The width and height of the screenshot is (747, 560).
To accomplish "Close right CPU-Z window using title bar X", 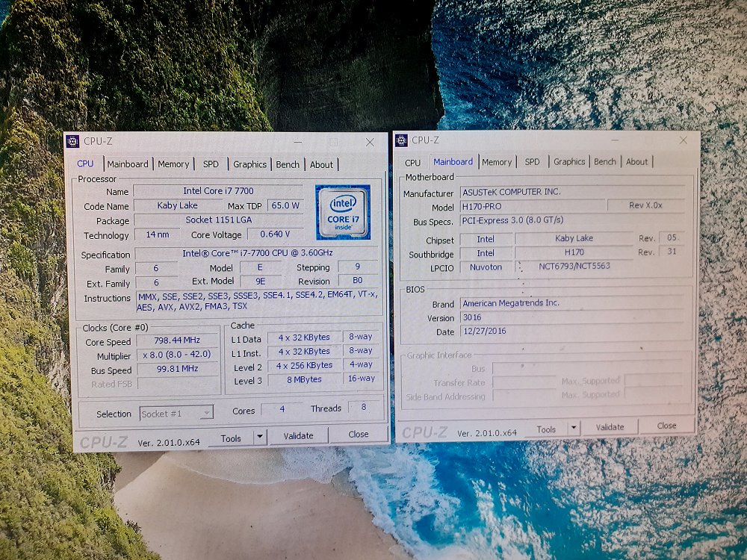I will 683,140.
